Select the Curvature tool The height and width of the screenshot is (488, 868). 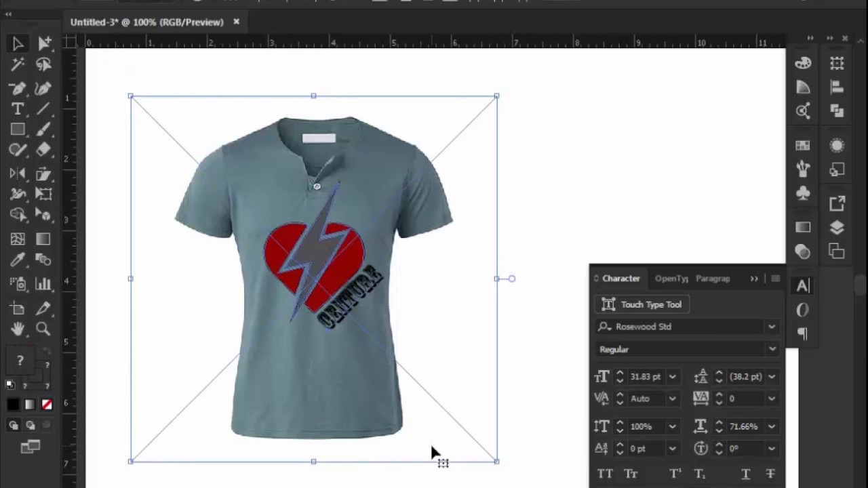43,88
